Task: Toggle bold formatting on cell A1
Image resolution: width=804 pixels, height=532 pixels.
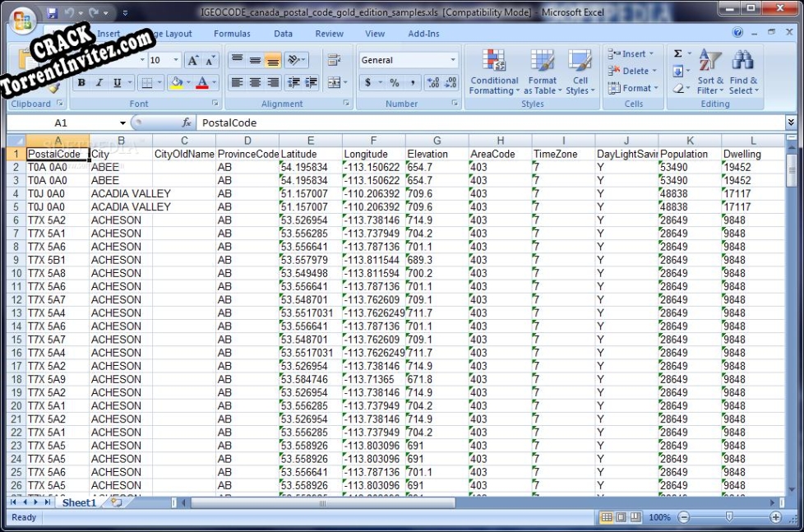Action: click(82, 82)
